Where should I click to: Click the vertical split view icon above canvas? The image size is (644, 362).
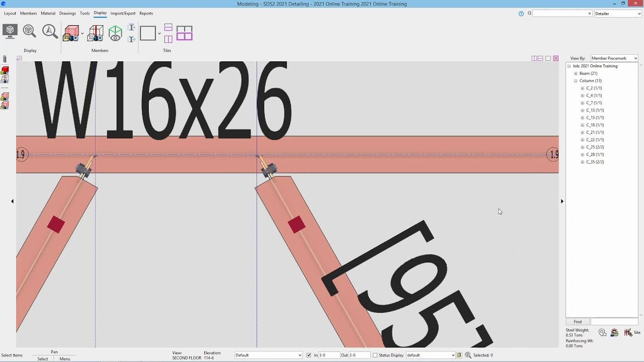coord(534,58)
